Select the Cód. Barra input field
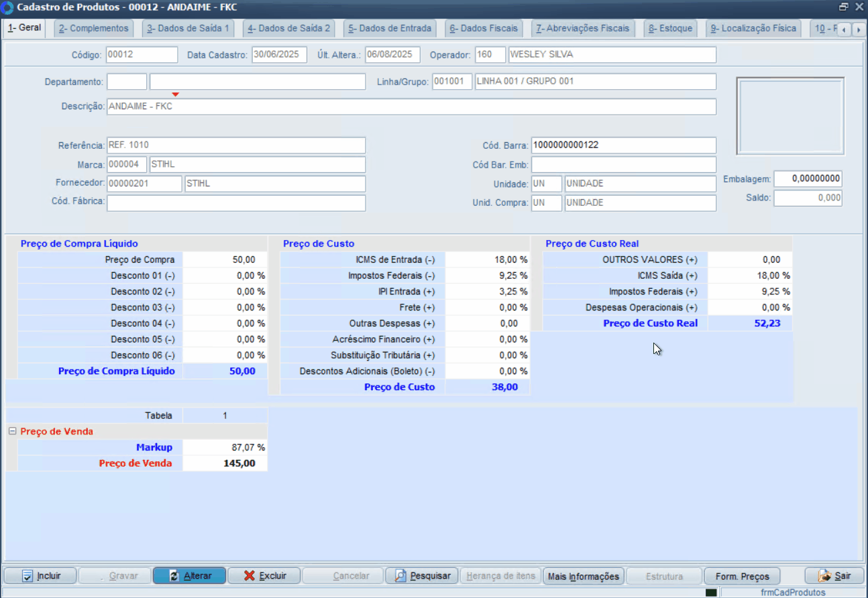 pos(623,145)
